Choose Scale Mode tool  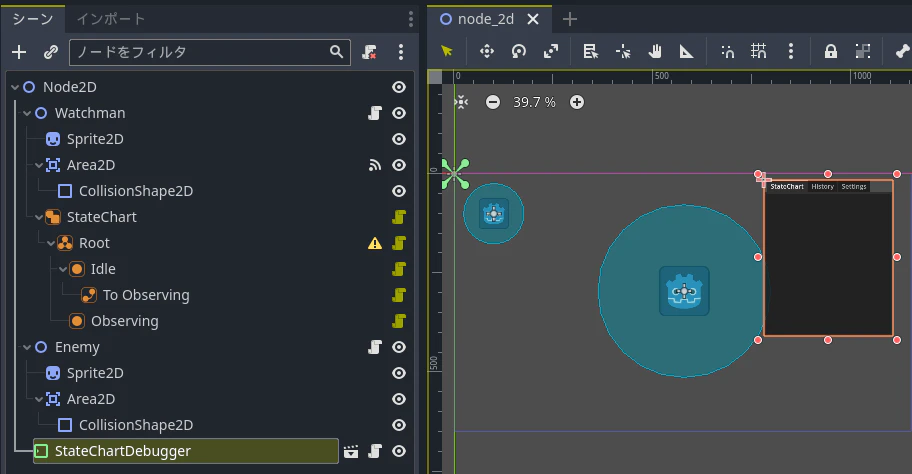point(551,51)
